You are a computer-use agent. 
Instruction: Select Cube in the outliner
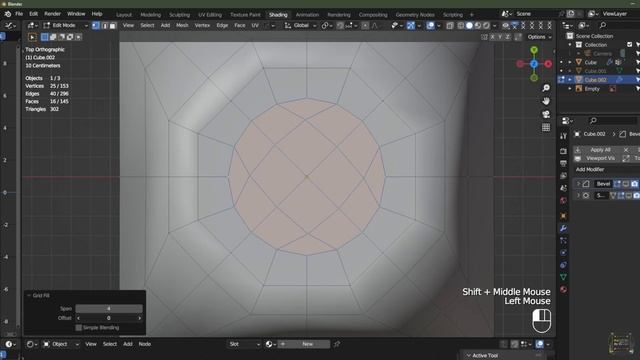pyautogui.click(x=591, y=62)
